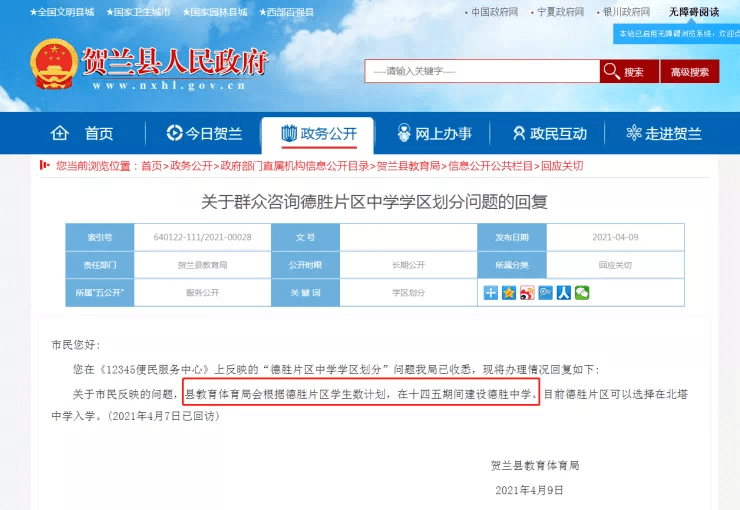Open 无障碍阅读 accessibility mode

(x=694, y=12)
